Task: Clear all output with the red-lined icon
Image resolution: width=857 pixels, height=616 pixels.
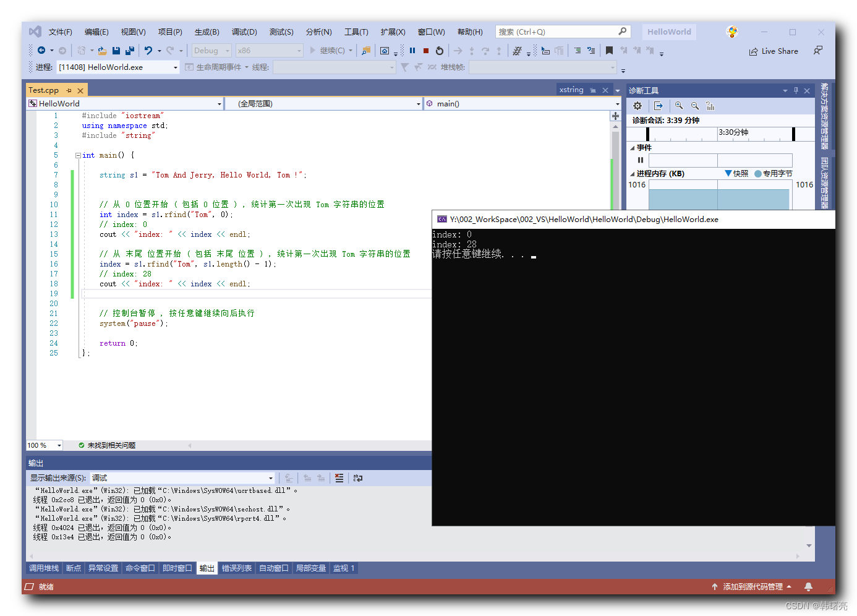Action: (x=339, y=478)
